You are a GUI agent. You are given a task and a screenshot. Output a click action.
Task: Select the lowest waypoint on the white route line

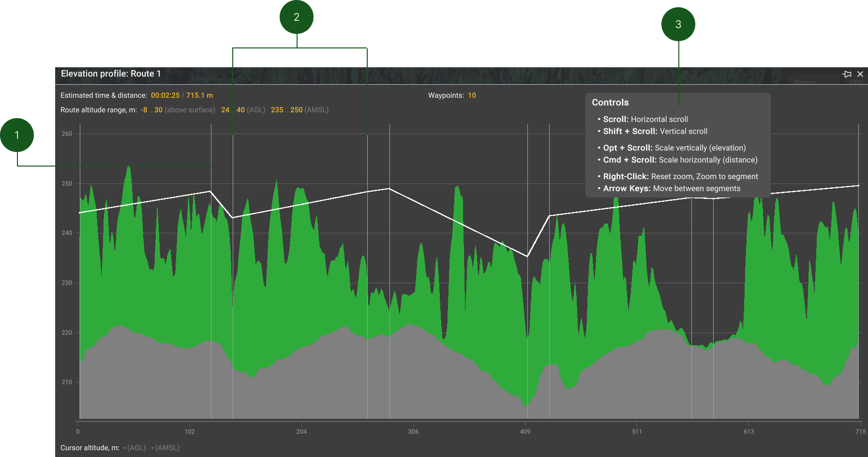pos(527,256)
